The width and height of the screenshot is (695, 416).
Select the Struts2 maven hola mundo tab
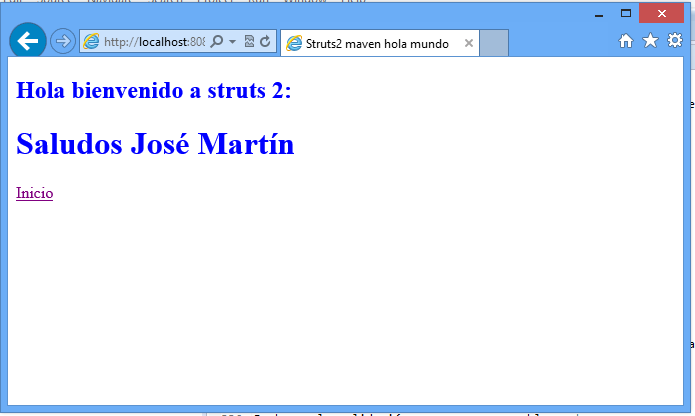click(x=380, y=43)
